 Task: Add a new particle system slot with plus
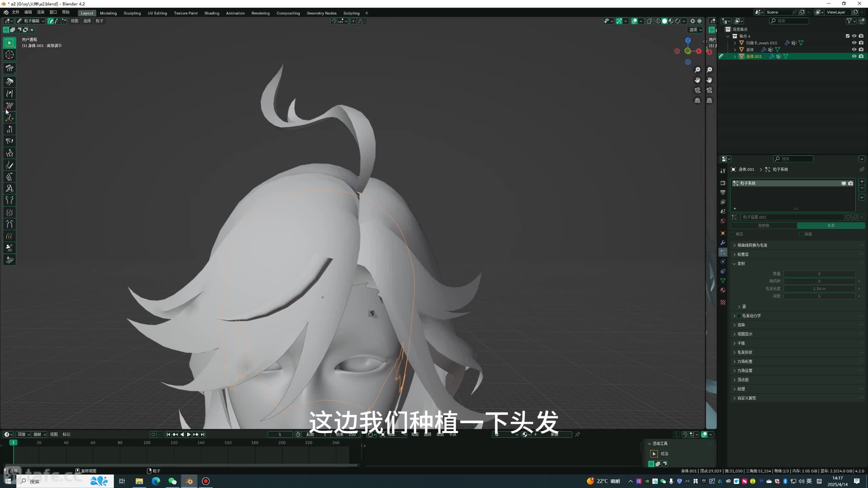click(862, 182)
